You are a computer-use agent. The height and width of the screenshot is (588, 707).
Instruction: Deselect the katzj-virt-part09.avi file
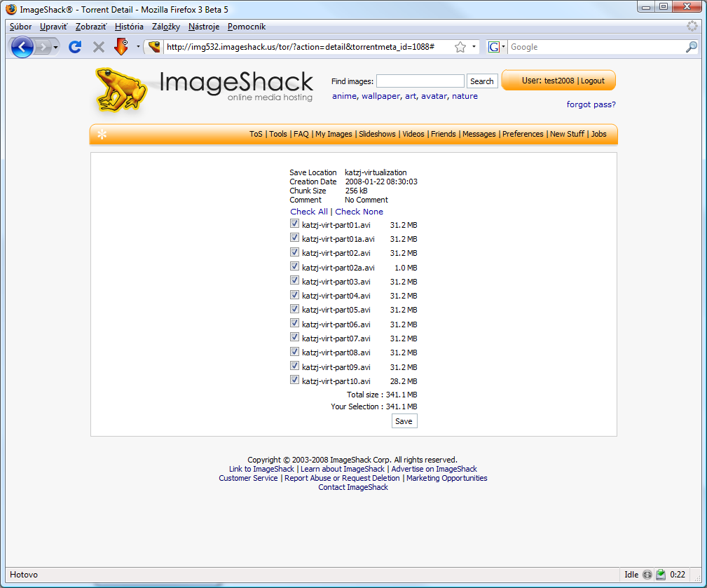point(294,366)
